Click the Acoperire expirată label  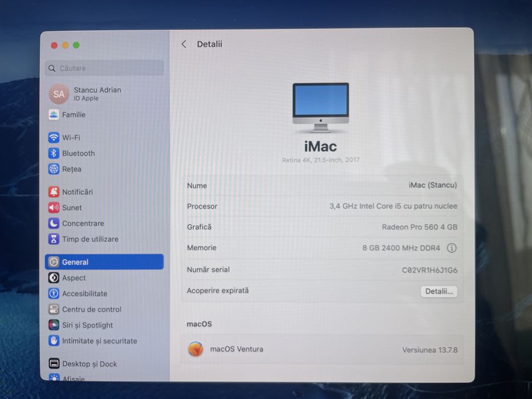coord(217,291)
